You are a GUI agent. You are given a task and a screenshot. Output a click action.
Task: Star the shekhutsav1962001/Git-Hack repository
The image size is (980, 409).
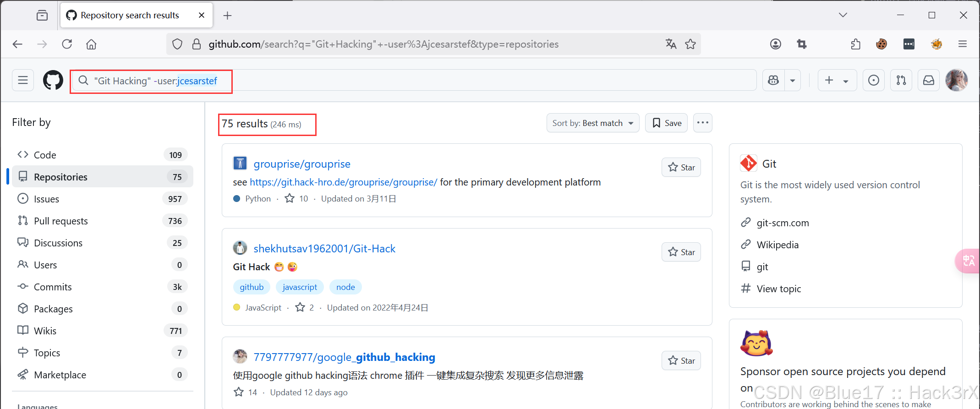(681, 252)
